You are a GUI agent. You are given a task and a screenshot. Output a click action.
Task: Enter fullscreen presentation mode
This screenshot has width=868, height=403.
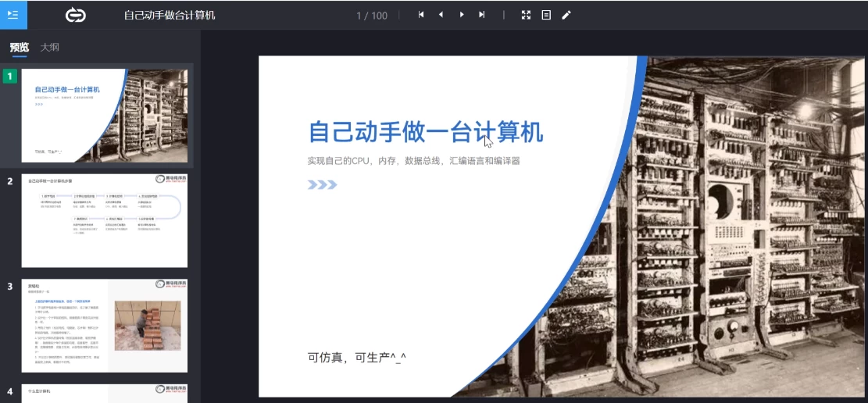click(526, 15)
